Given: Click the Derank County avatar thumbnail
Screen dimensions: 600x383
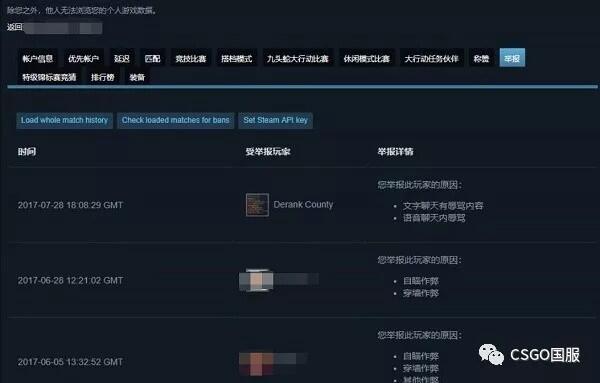Looking at the screenshot, I should (x=257, y=205).
